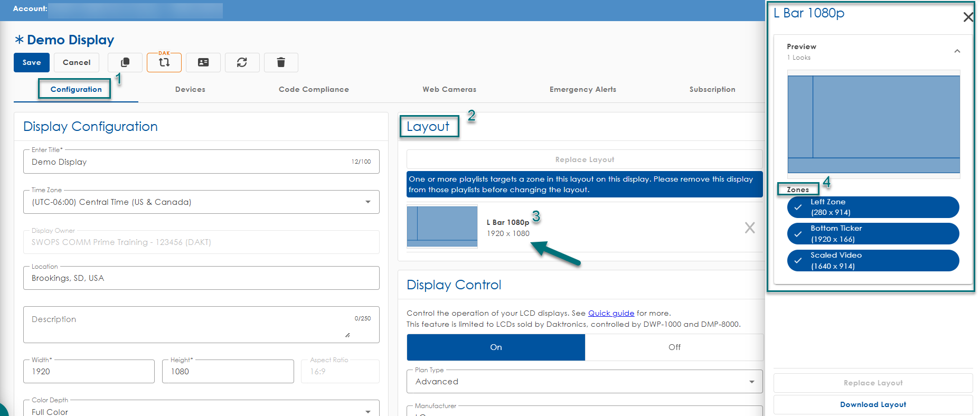Click the circular refresh icon

pos(242,62)
